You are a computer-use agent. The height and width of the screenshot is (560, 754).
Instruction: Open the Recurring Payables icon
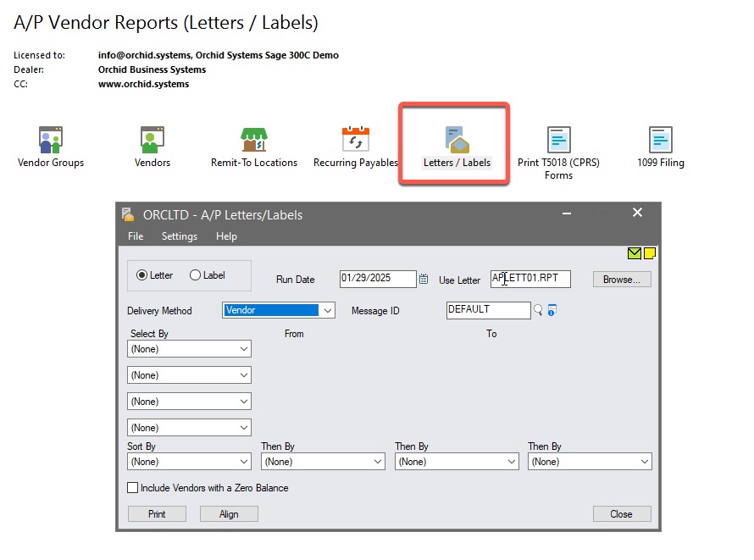356,140
